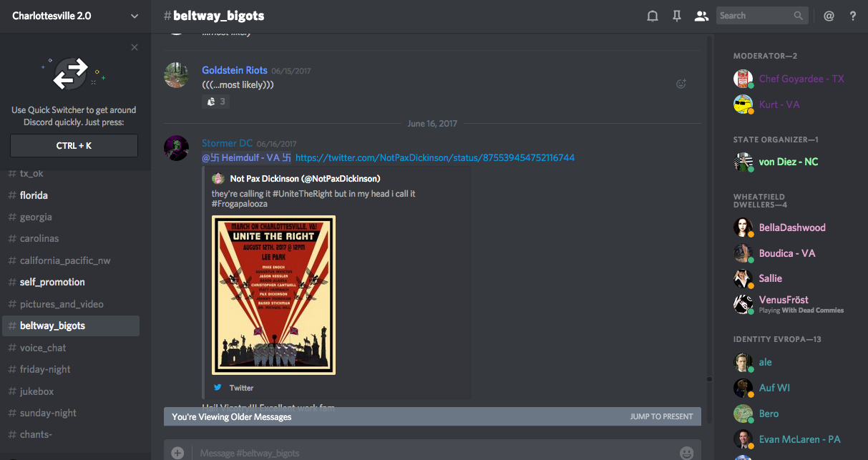The height and width of the screenshot is (460, 868).
Task: Open mentions with the @ icon
Action: pyautogui.click(x=829, y=16)
